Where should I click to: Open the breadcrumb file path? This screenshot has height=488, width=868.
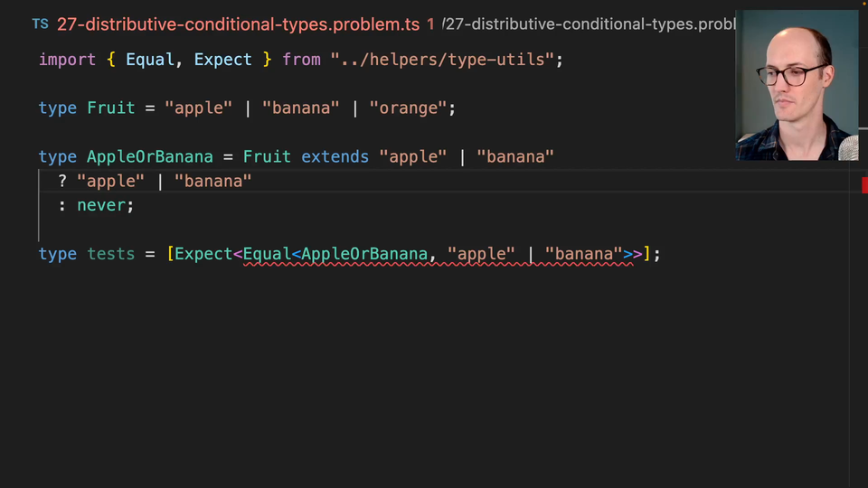[x=590, y=24]
